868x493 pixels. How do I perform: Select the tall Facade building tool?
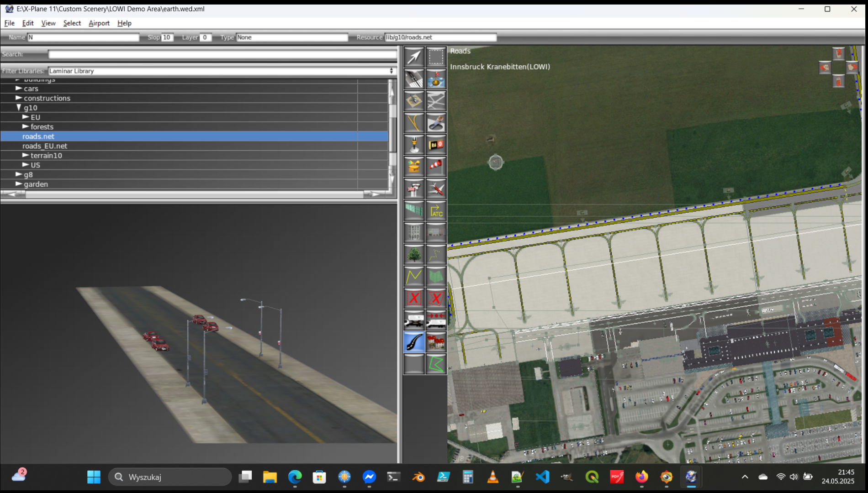(x=414, y=232)
